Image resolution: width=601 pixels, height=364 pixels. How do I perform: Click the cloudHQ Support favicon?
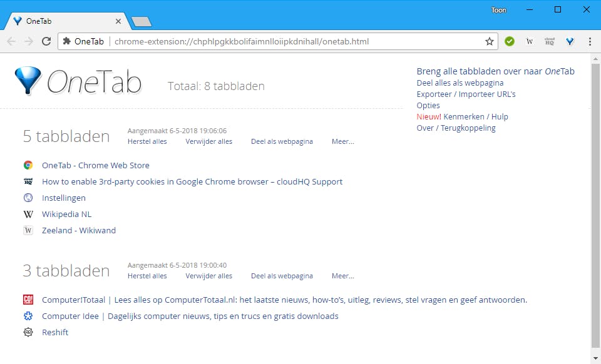[x=28, y=181]
